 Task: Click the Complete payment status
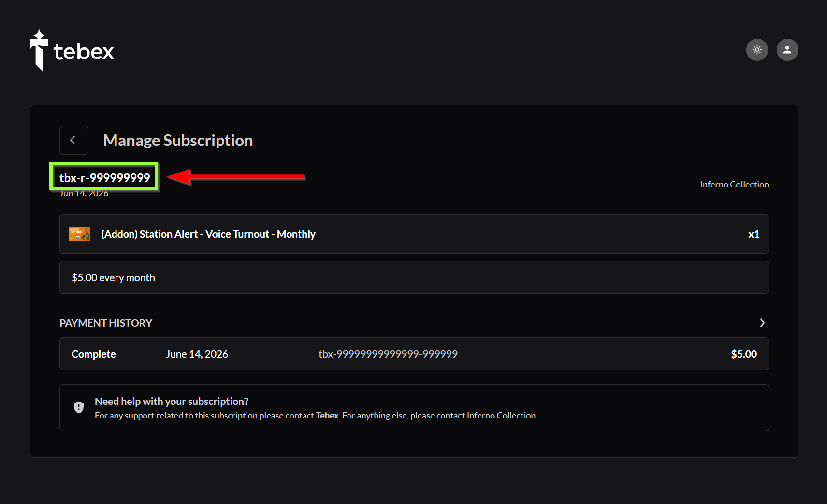pos(94,354)
